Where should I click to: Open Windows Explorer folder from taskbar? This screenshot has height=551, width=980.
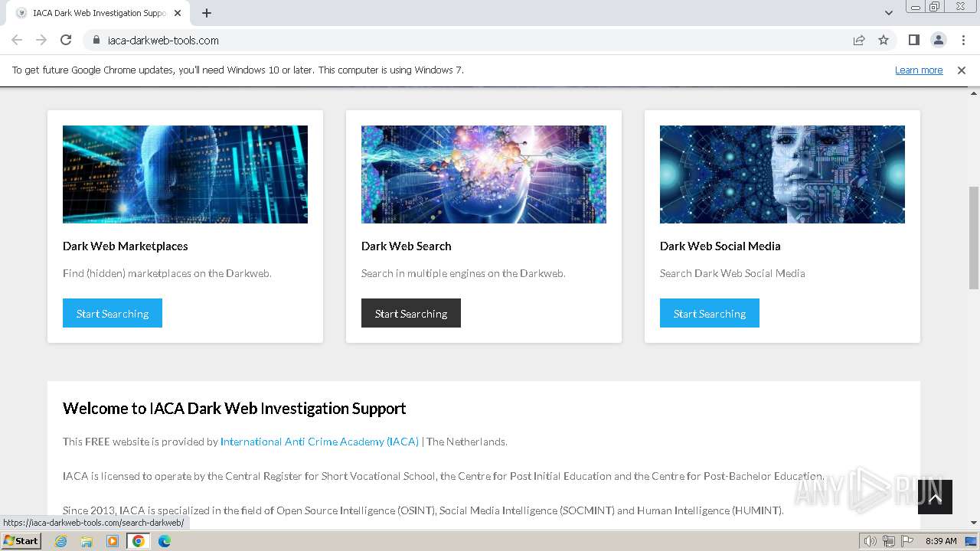[x=87, y=541]
